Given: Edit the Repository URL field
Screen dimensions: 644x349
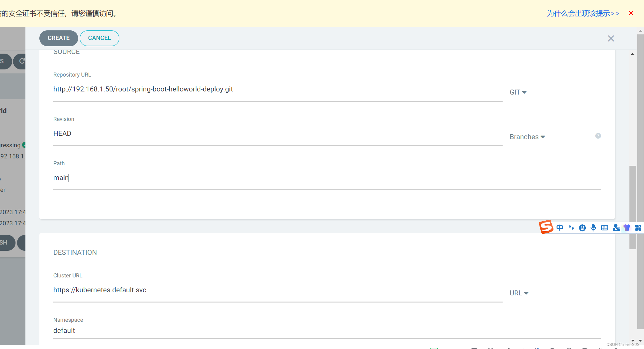Looking at the screenshot, I should coord(278,89).
